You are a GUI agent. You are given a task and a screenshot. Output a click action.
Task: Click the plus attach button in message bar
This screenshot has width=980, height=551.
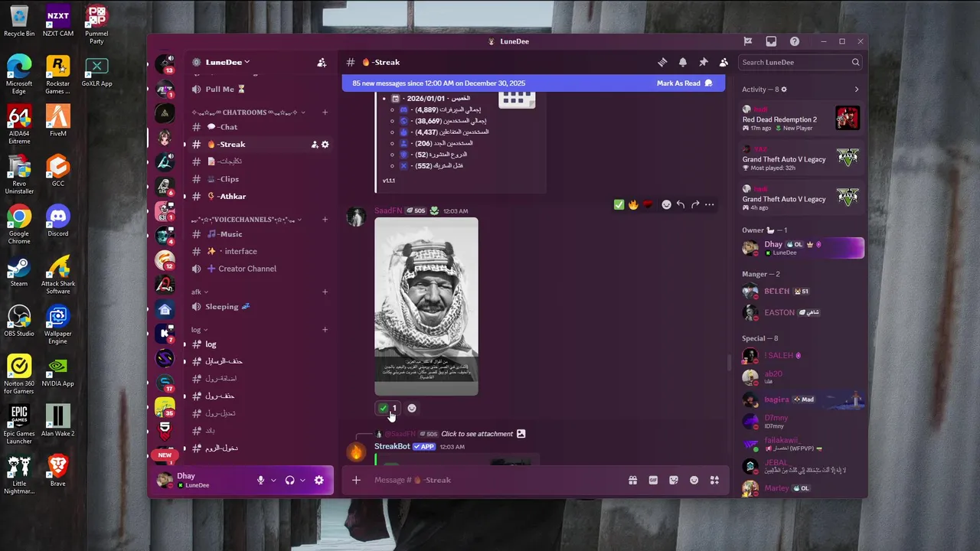click(x=356, y=481)
